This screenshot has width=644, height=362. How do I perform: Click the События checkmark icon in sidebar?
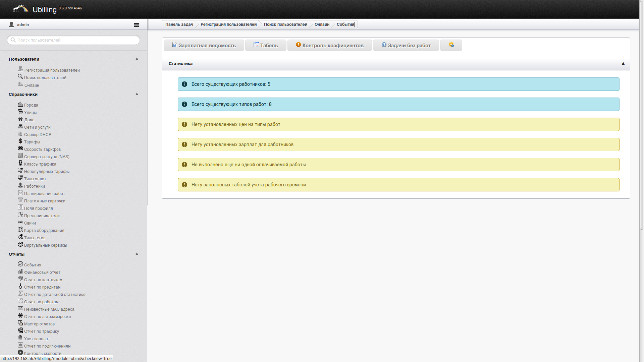coord(20,264)
